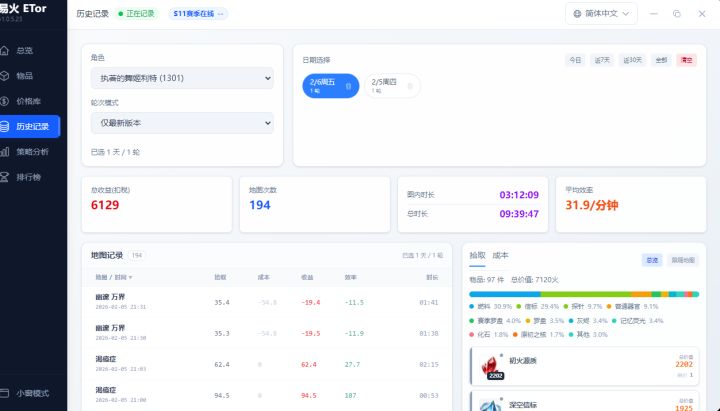Viewport: 720px width, 411px height.
Task: Click the 194 badge next to 地图记录
Action: coord(136,255)
